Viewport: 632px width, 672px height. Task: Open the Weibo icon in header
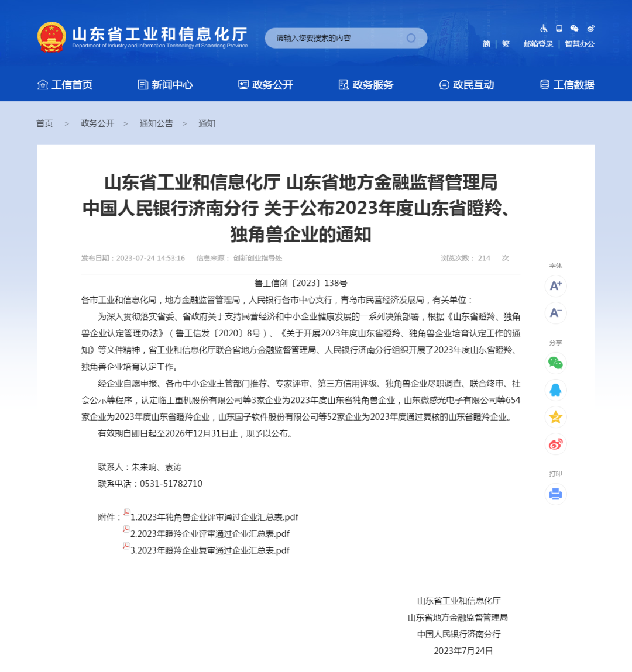[x=591, y=28]
